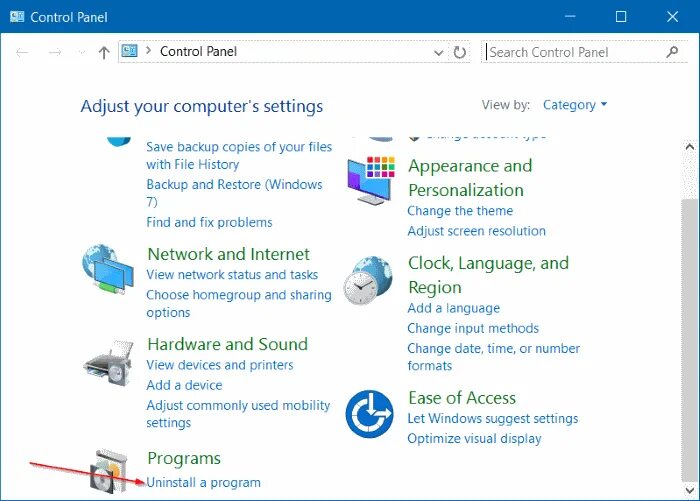700x501 pixels.
Task: Open the Ease of Access blue icon
Action: pyautogui.click(x=369, y=414)
